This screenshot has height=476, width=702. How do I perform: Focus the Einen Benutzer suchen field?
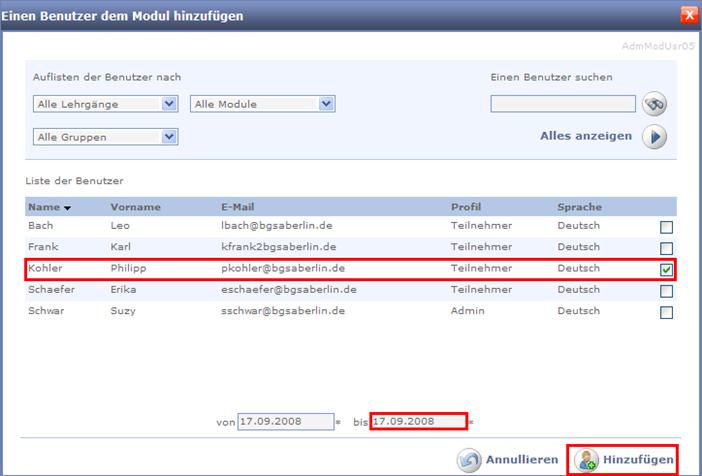point(563,104)
